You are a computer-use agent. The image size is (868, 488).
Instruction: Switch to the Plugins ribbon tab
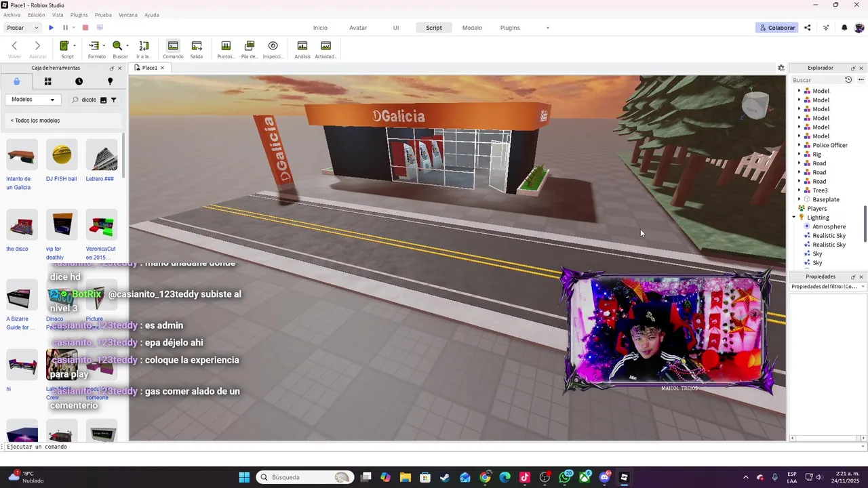510,28
